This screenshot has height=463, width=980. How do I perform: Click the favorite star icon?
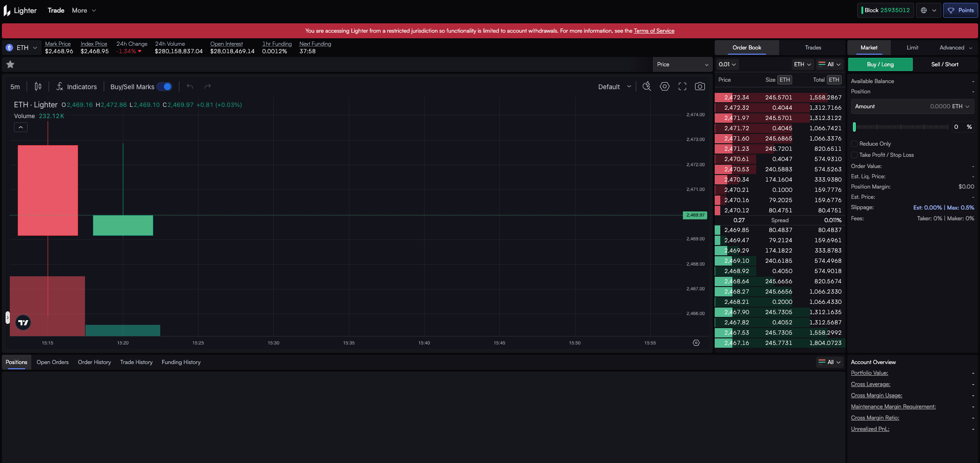10,64
